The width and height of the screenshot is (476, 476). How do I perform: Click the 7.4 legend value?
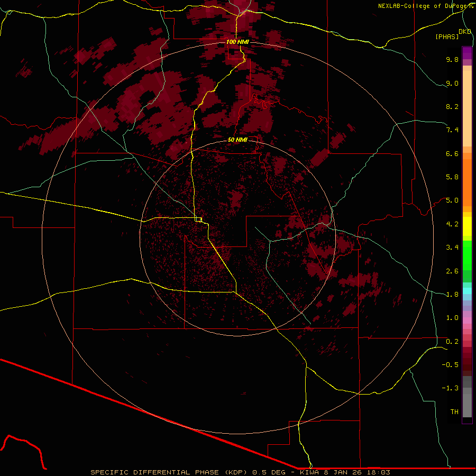coord(452,130)
